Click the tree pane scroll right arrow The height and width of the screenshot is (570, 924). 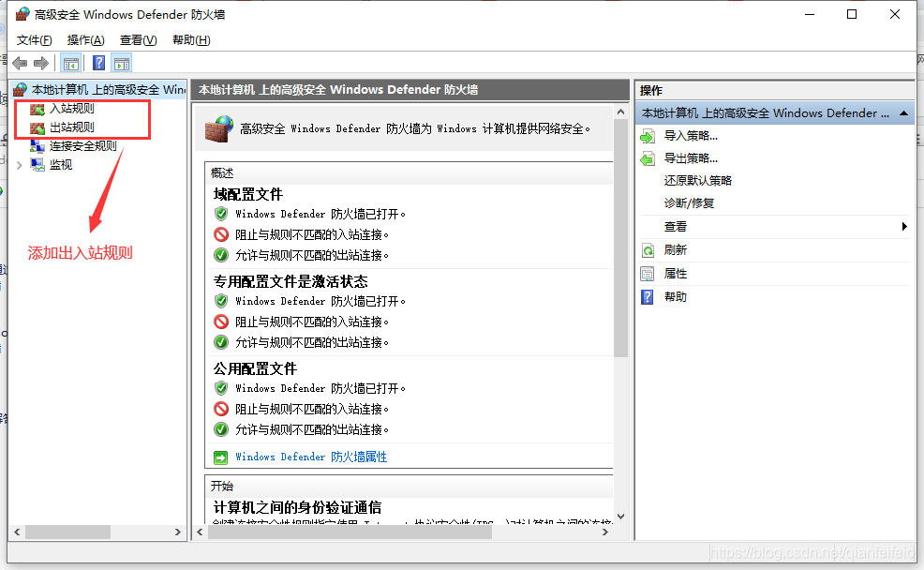point(178,532)
